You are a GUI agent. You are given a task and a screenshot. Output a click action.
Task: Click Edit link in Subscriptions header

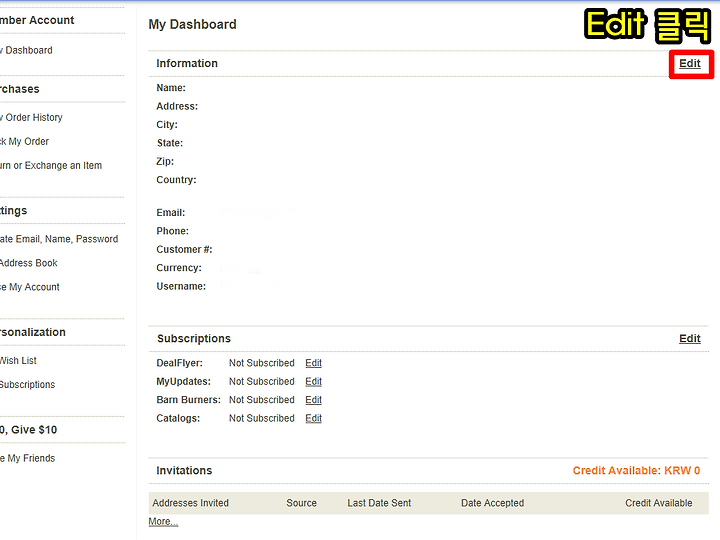click(690, 338)
